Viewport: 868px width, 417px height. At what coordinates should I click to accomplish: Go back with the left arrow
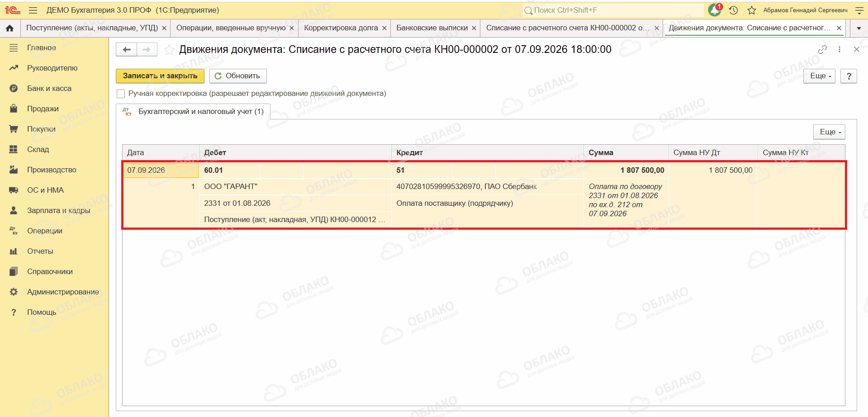[x=127, y=49]
